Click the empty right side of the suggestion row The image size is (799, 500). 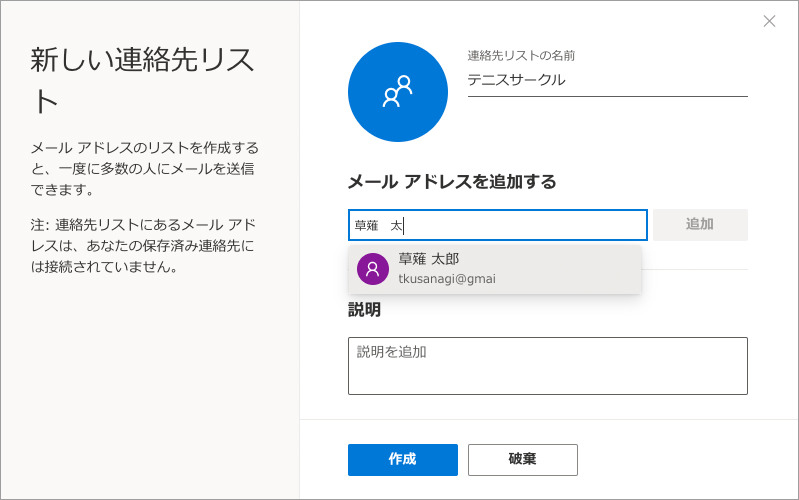[580, 269]
